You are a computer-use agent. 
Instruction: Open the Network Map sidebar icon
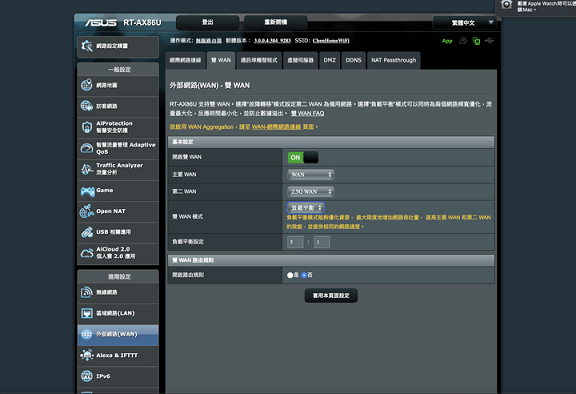click(x=87, y=85)
